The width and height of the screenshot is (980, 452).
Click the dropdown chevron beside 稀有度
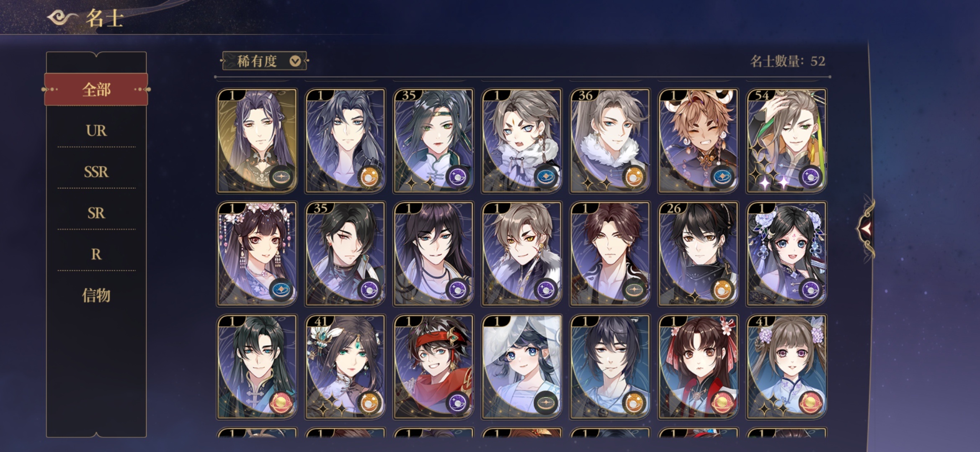coord(295,61)
